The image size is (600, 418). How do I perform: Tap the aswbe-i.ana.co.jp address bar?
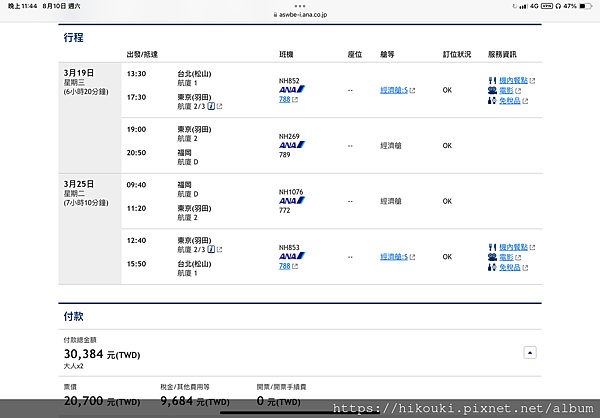click(x=300, y=15)
